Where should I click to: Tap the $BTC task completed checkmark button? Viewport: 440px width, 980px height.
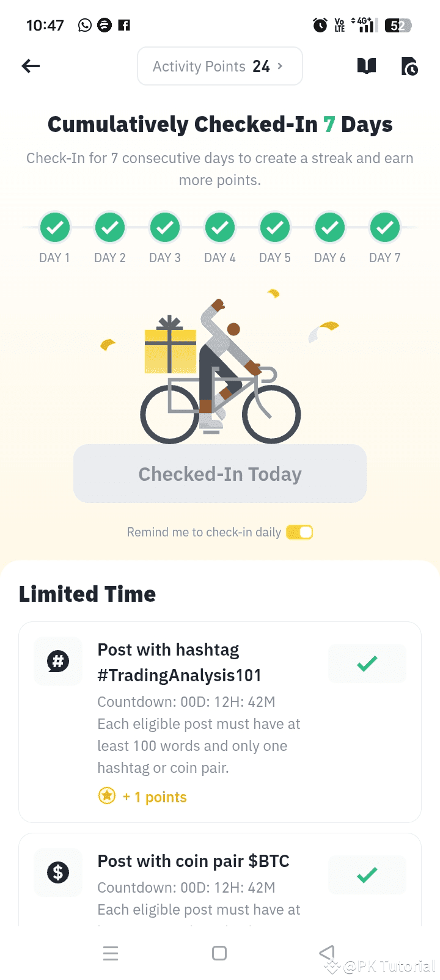click(x=367, y=875)
